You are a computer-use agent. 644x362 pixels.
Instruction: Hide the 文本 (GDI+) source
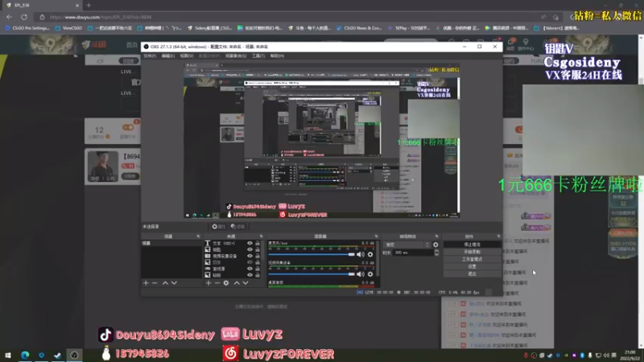point(250,244)
